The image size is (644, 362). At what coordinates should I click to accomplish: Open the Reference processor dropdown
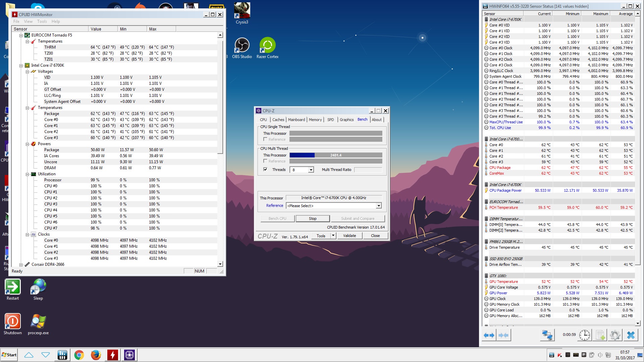click(379, 206)
